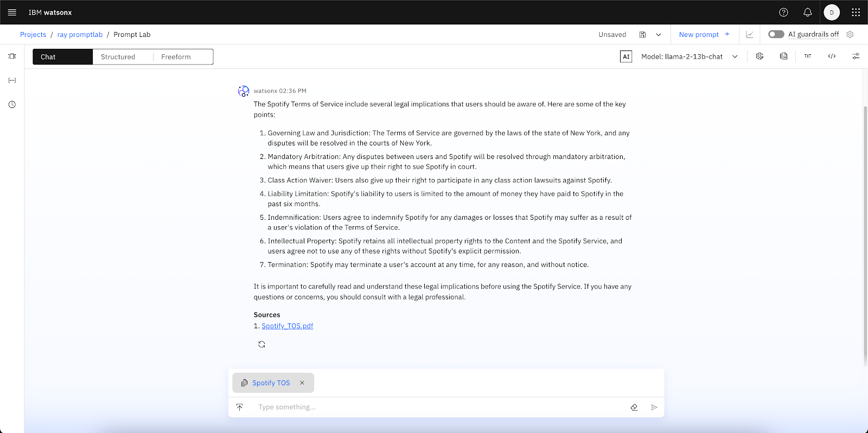Click the AI model badge icon

coord(626,56)
